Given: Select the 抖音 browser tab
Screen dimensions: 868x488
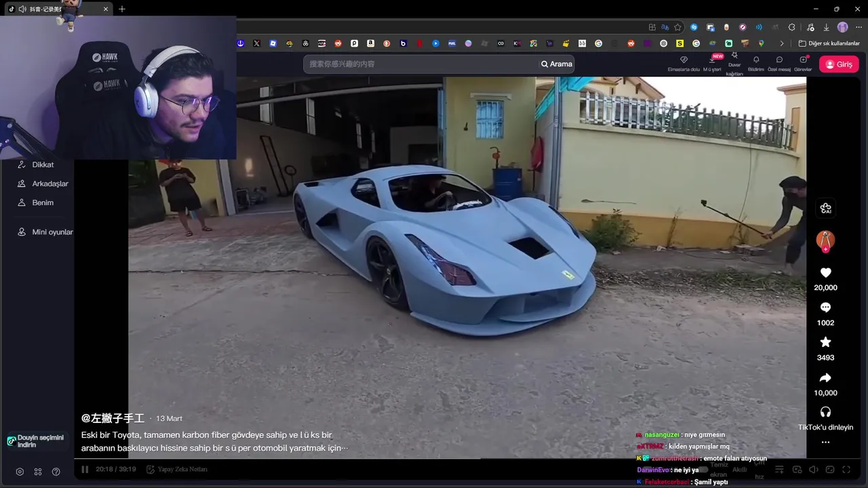Looking at the screenshot, I should (x=57, y=9).
